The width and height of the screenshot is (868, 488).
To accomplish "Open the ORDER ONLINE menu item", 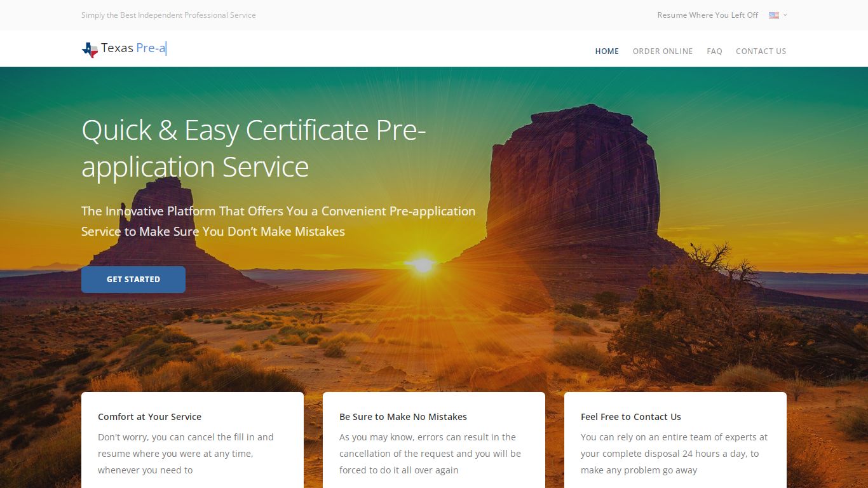I will pyautogui.click(x=663, y=51).
